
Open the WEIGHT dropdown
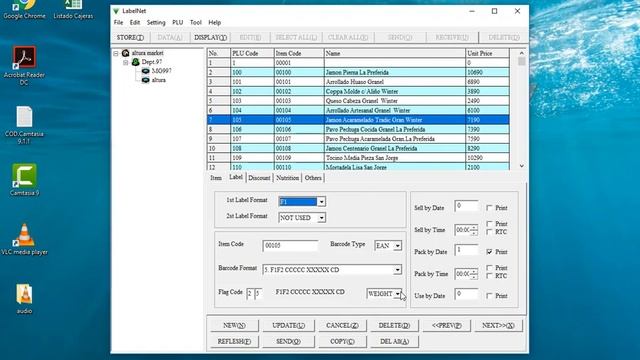pos(397,294)
